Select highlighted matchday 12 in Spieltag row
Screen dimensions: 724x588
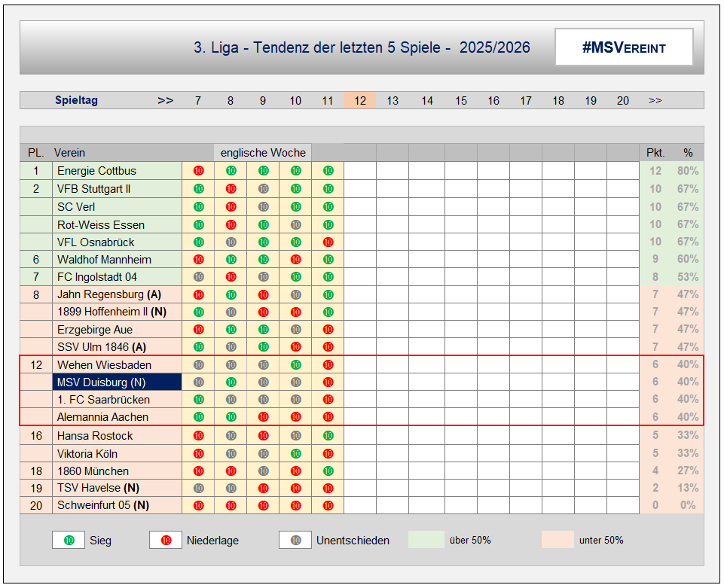(x=360, y=101)
